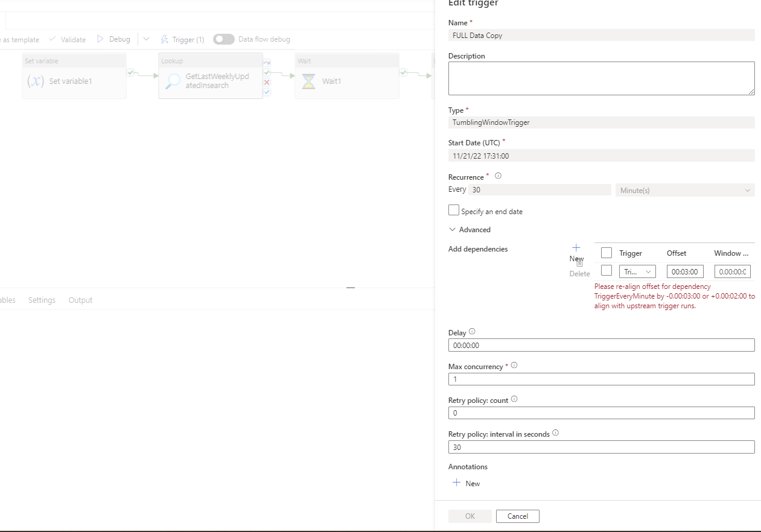Click the Max concurrency info icon
The width and height of the screenshot is (761, 532).
point(514,364)
